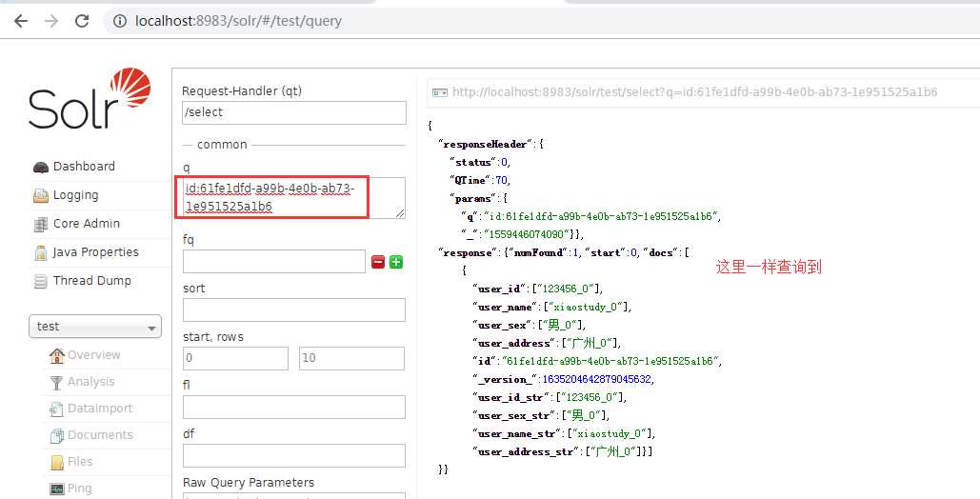Select the user_name xiaostudy_0 value
980x499 pixels.
(x=587, y=307)
